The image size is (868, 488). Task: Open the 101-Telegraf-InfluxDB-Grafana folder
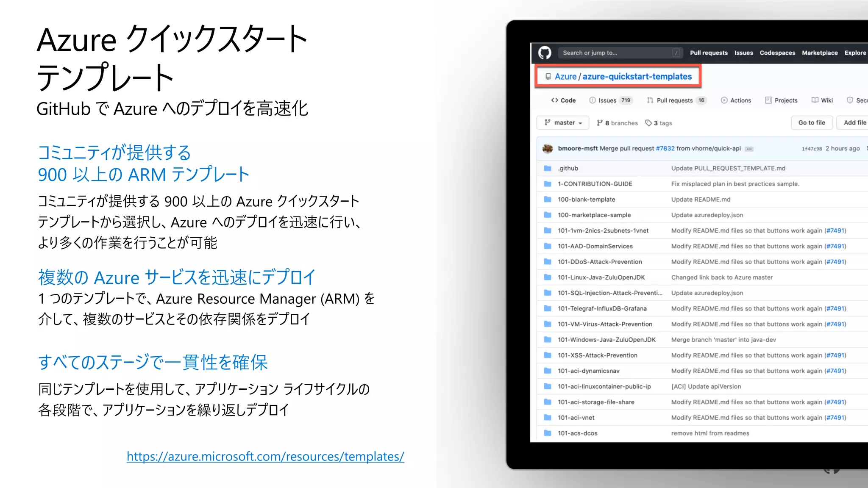pos(602,309)
